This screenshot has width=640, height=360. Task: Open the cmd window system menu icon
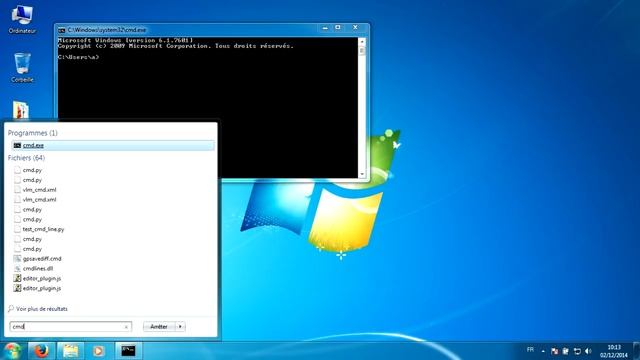coord(62,30)
